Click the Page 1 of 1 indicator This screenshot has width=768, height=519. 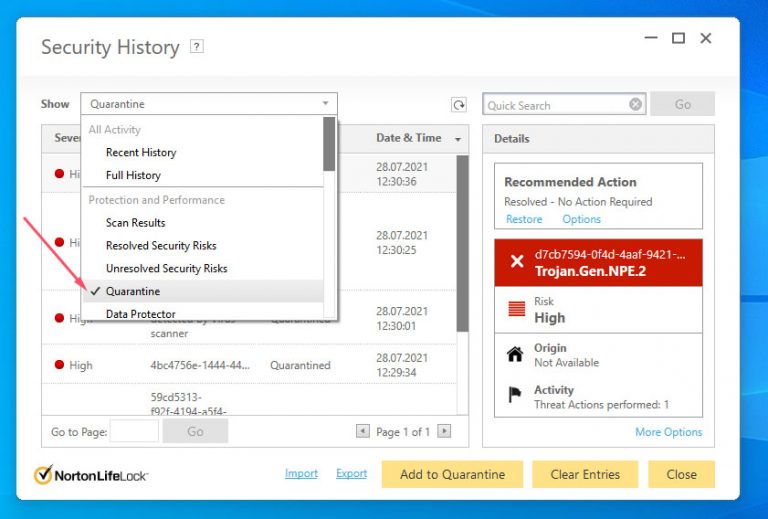point(403,432)
